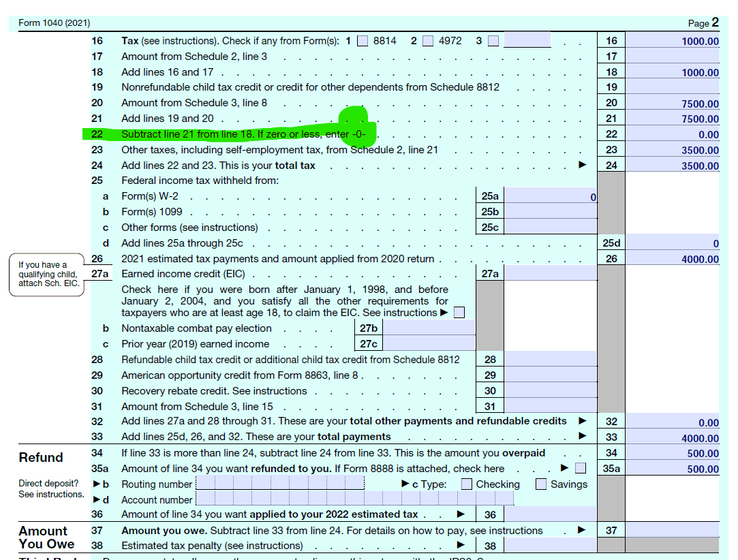Click the line 16 tax amount field
The height and width of the screenshot is (560, 738).
point(672,41)
